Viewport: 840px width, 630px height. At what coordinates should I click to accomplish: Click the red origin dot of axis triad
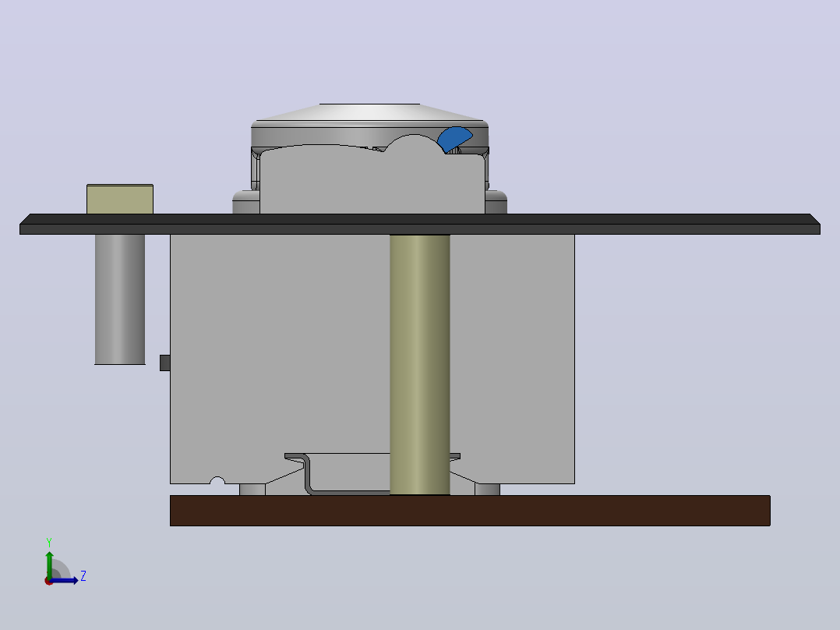pyautogui.click(x=48, y=582)
